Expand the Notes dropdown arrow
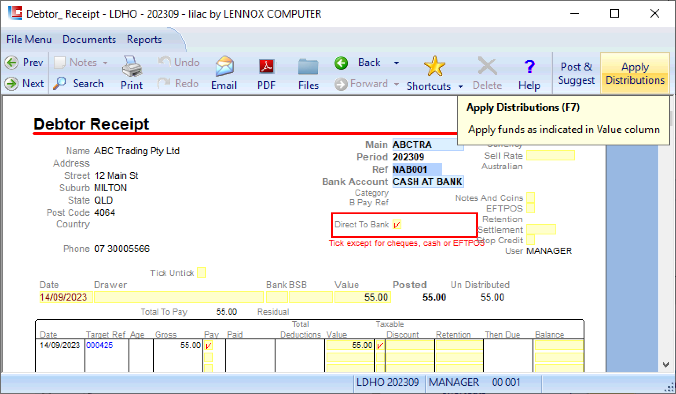676x394 pixels. pos(105,63)
